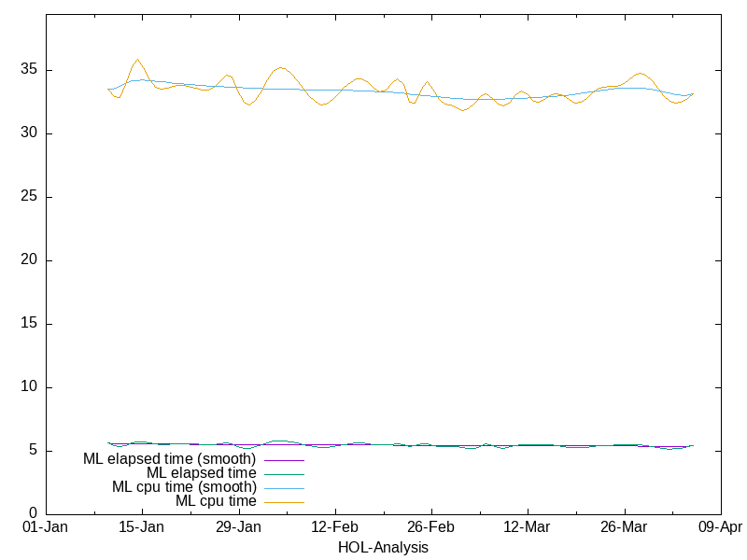747x560 pixels.
Task: Click the light blue line sample in legend
Action: (x=284, y=488)
